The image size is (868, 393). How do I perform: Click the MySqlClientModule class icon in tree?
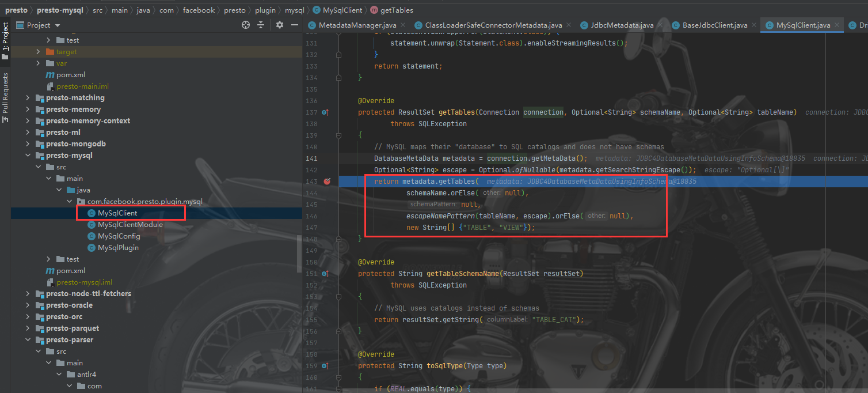tap(91, 225)
